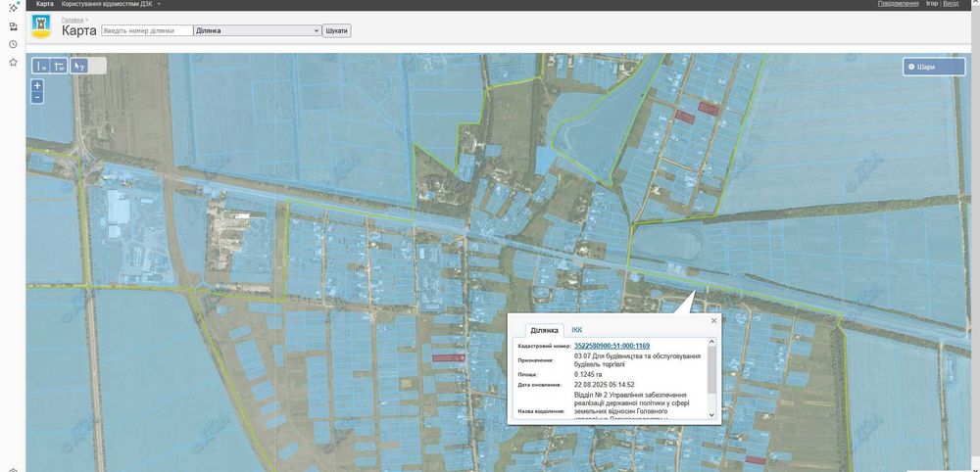The height and width of the screenshot is (472, 980).
Task: Open cadastral number 3522580900:51:000:1169 link
Action: [x=612, y=346]
